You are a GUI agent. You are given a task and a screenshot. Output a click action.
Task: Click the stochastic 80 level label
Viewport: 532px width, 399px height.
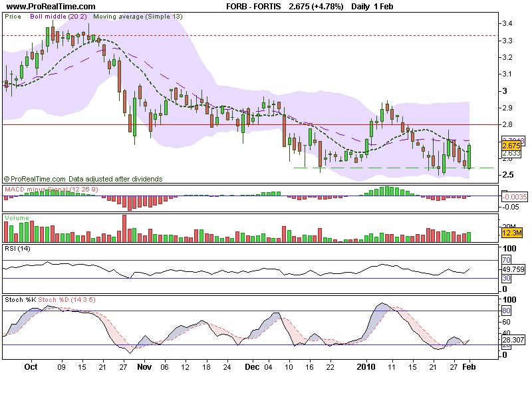click(506, 311)
